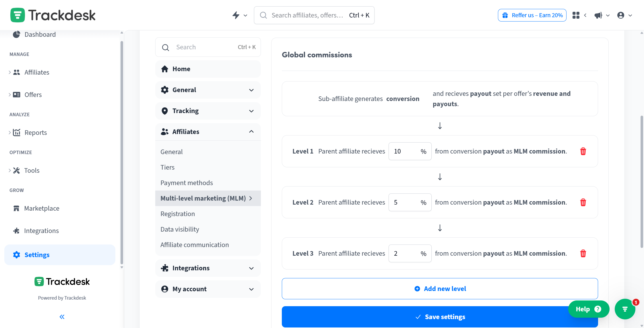Expand the My account section

pyautogui.click(x=208, y=289)
